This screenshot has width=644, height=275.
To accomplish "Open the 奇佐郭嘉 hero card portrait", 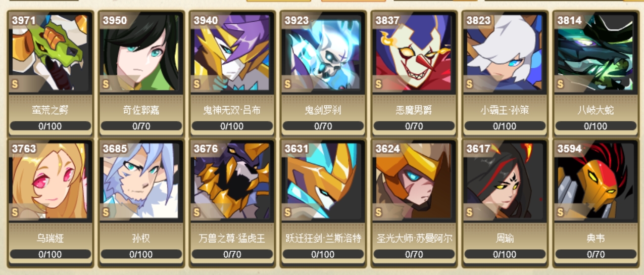I will 141,52.
